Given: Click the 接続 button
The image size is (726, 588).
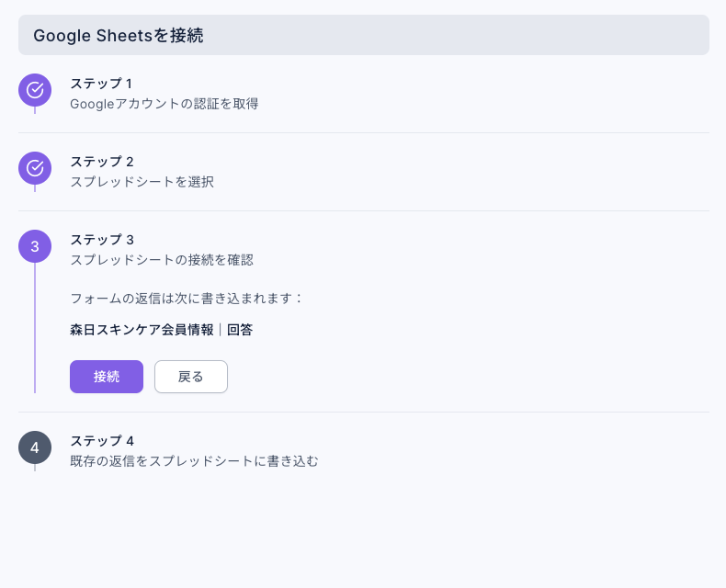Looking at the screenshot, I should click(x=107, y=377).
